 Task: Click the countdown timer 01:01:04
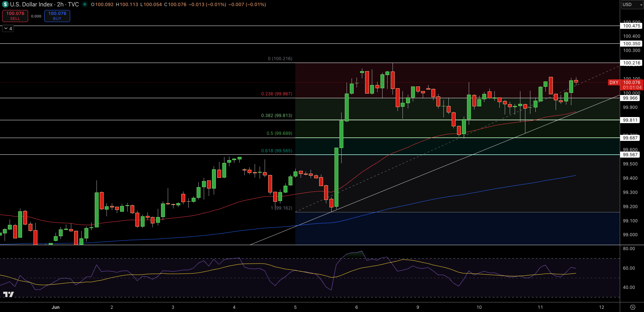[x=632, y=88]
